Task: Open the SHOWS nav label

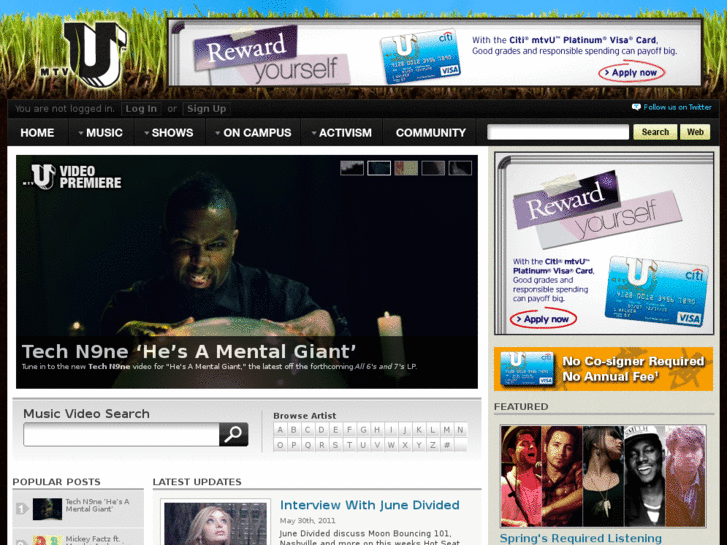Action: [x=172, y=133]
